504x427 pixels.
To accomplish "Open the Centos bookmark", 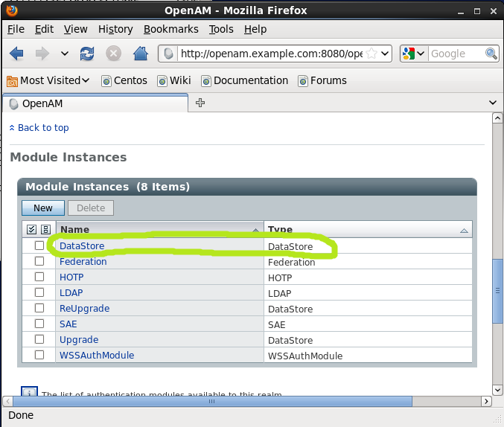I will click(124, 80).
